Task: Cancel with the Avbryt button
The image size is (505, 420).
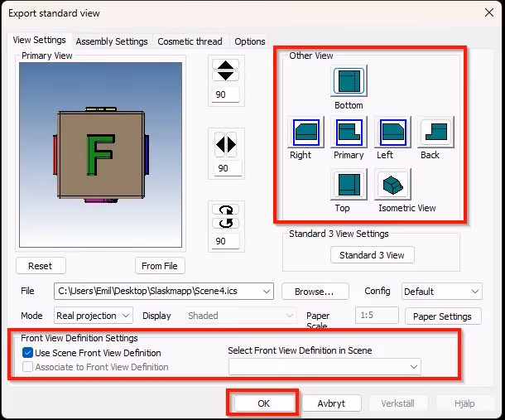Action: (331, 403)
